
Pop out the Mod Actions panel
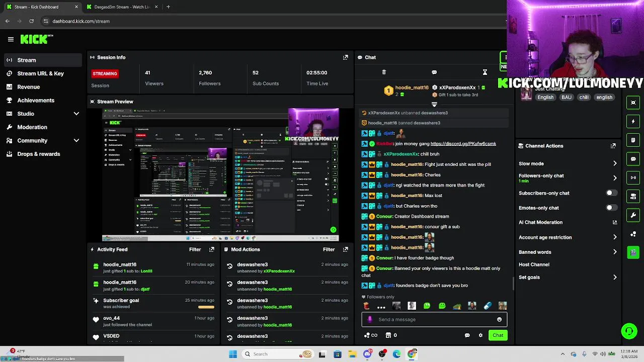(345, 249)
